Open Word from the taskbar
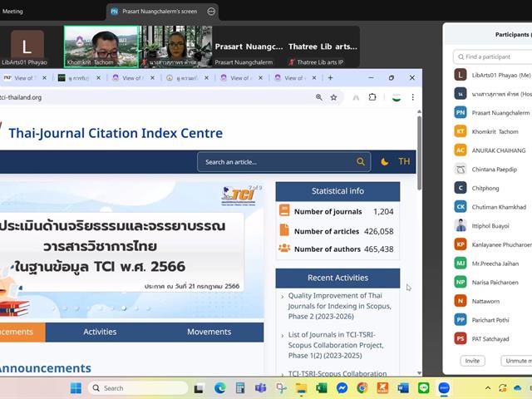The width and height of the screenshot is (532, 399). (403, 388)
